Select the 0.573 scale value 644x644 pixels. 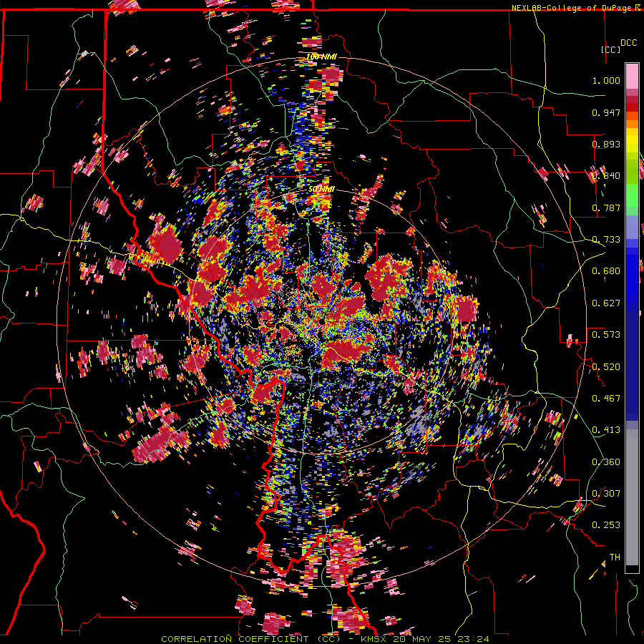[x=606, y=335]
